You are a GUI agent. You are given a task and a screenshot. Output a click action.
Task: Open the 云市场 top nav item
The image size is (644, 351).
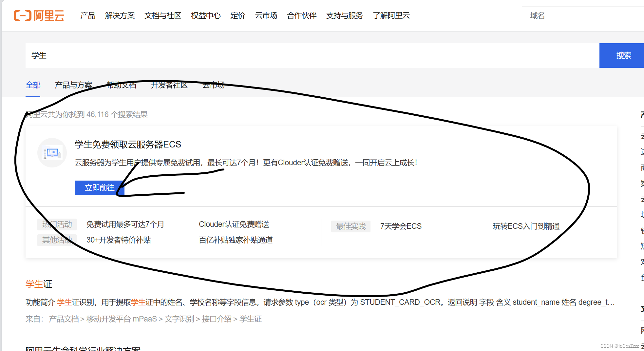[266, 15]
